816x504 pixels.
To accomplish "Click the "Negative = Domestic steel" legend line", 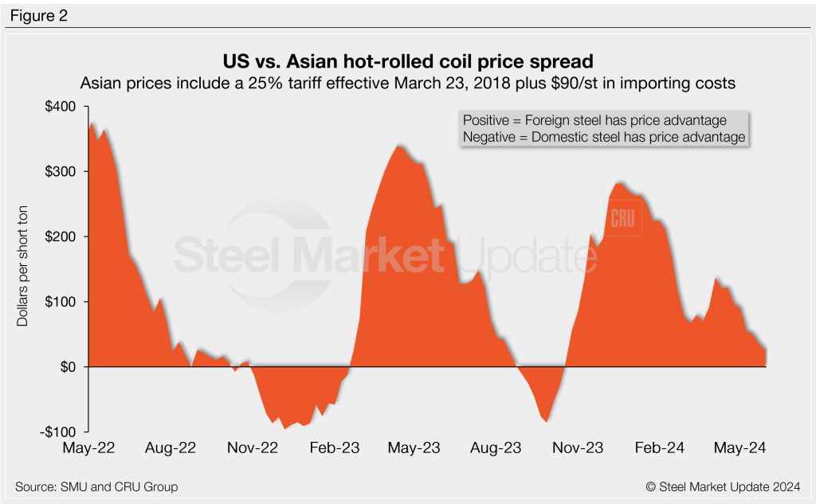I will 603,137.
